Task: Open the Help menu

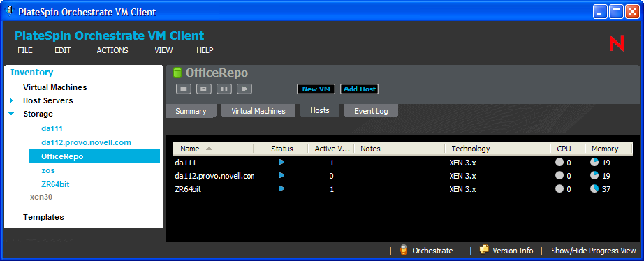Action: tap(205, 50)
